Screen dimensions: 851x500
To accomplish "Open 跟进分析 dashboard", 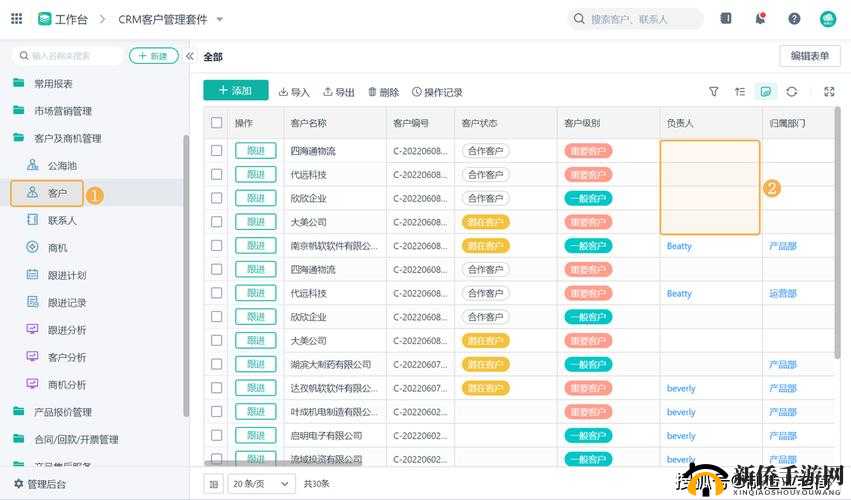I will [57, 330].
